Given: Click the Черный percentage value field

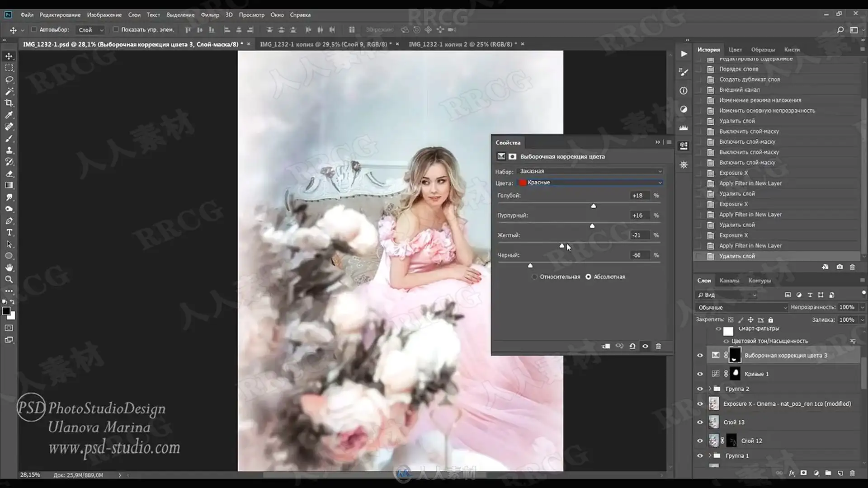Looking at the screenshot, I should pos(639,255).
